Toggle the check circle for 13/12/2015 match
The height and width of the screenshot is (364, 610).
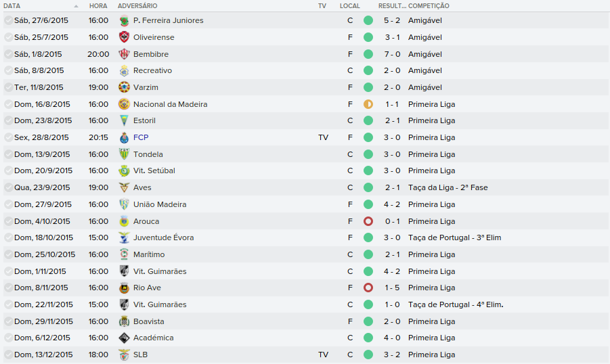tap(8, 355)
